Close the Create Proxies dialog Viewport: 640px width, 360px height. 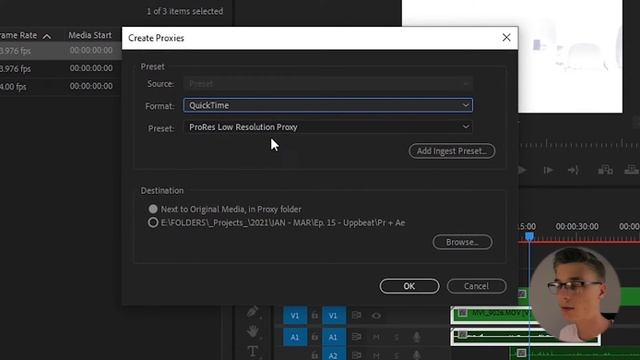pyautogui.click(x=506, y=38)
